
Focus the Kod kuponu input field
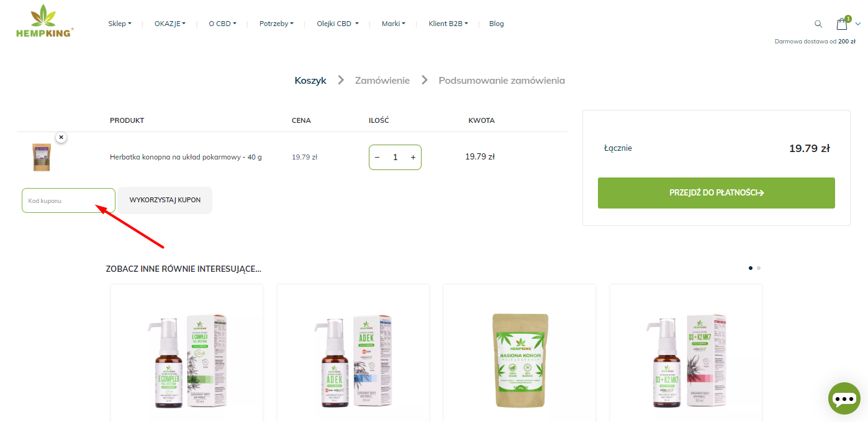tap(68, 200)
